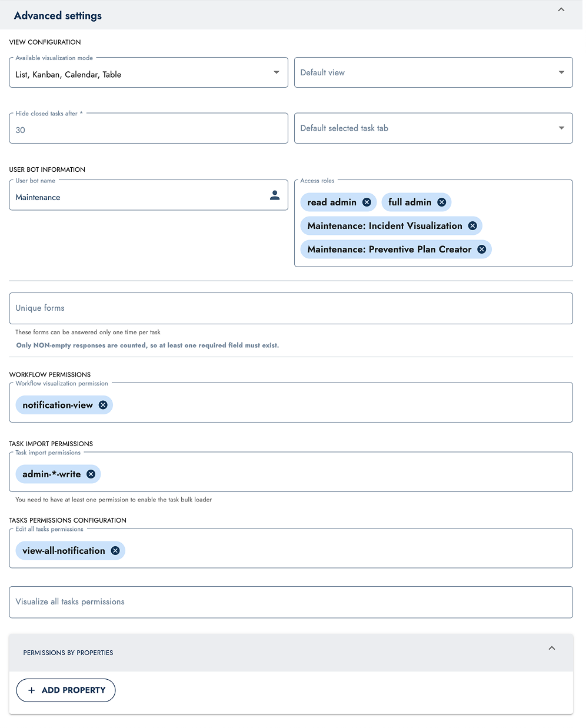Collapse the Permissions by Properties panel
586x728 pixels.
click(x=551, y=647)
